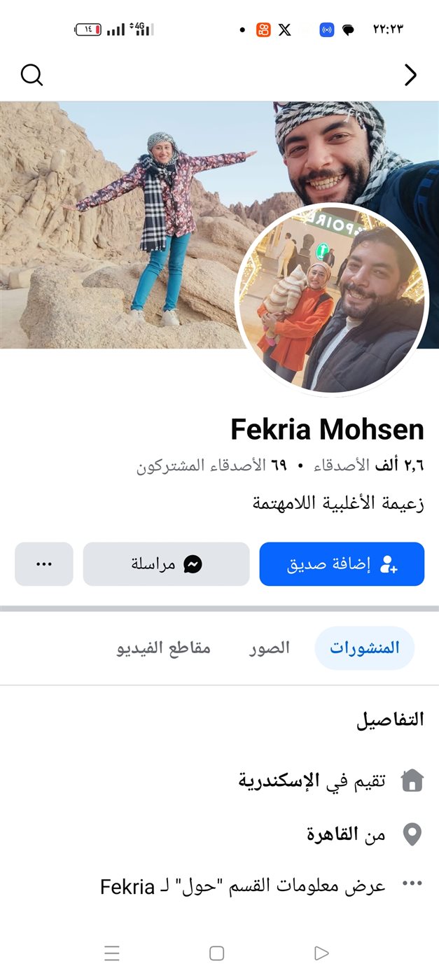Tap the مراسلة message button
The height and width of the screenshot is (980, 439).
click(x=167, y=564)
